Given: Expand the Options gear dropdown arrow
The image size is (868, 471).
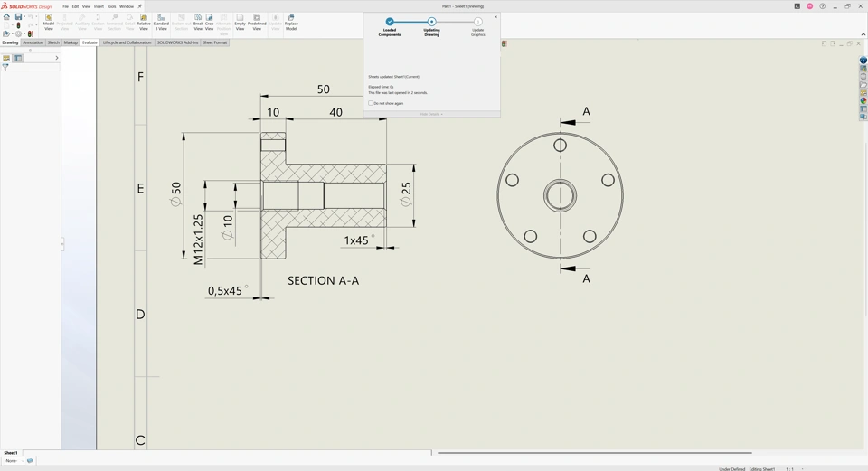Looking at the screenshot, I should pyautogui.click(x=24, y=33).
